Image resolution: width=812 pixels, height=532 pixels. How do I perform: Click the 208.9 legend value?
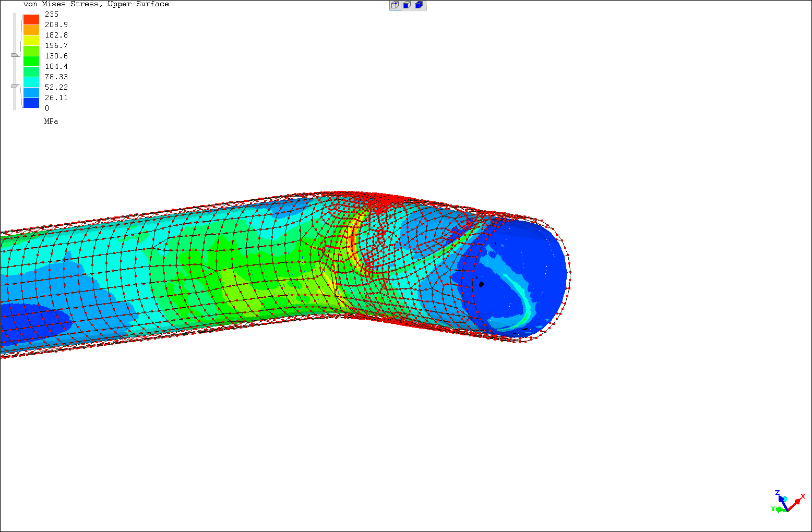(x=56, y=25)
